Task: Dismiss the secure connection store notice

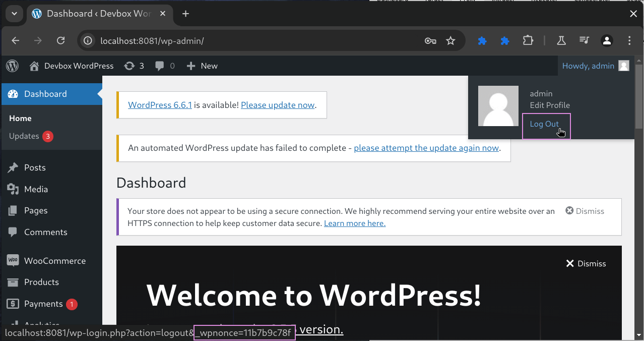Action: pos(585,211)
